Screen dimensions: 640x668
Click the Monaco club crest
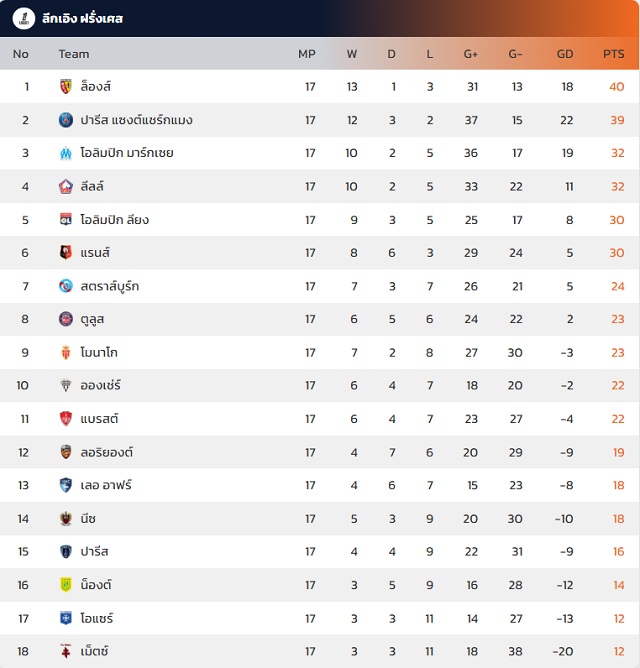tap(66, 352)
